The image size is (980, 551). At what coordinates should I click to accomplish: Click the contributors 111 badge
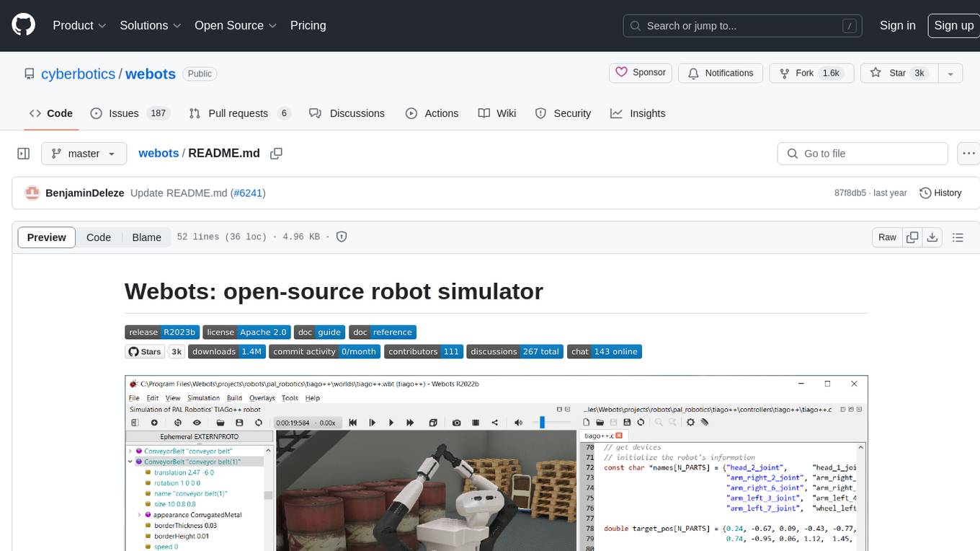[x=423, y=352]
